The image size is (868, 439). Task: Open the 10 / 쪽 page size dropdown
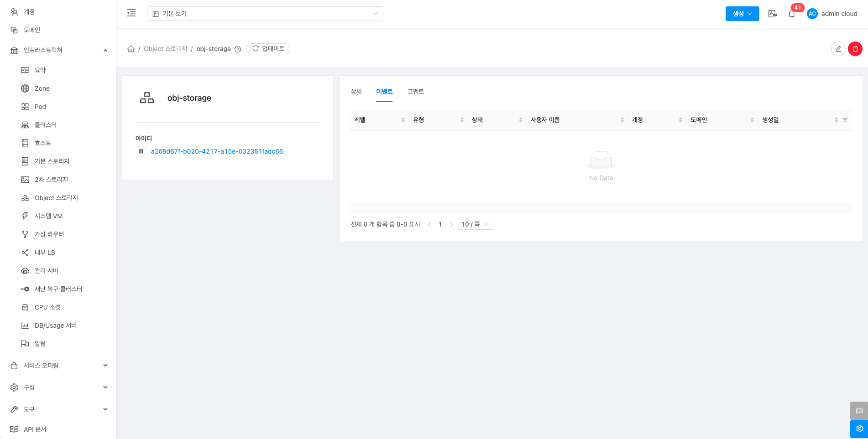475,224
